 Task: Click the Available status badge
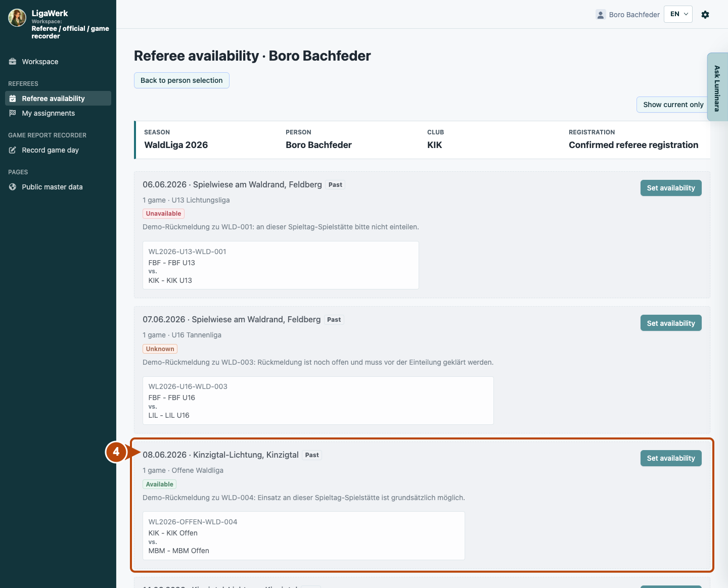[159, 484]
